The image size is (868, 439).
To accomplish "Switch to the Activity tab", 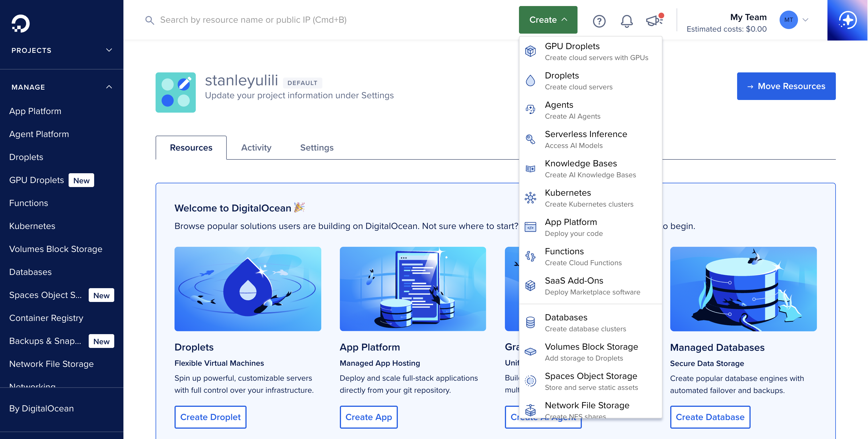I will (x=256, y=147).
